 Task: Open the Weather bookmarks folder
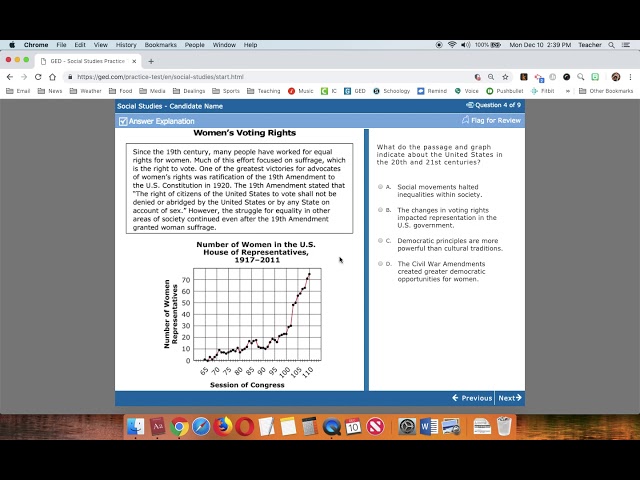coord(85,91)
